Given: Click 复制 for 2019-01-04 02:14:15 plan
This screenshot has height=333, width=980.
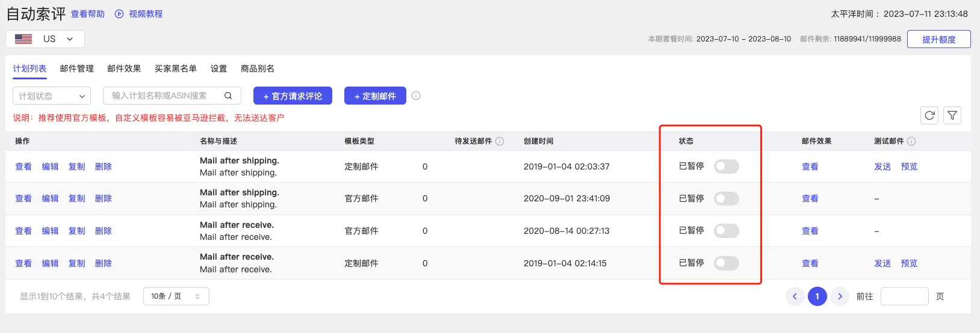Looking at the screenshot, I should click(76, 263).
